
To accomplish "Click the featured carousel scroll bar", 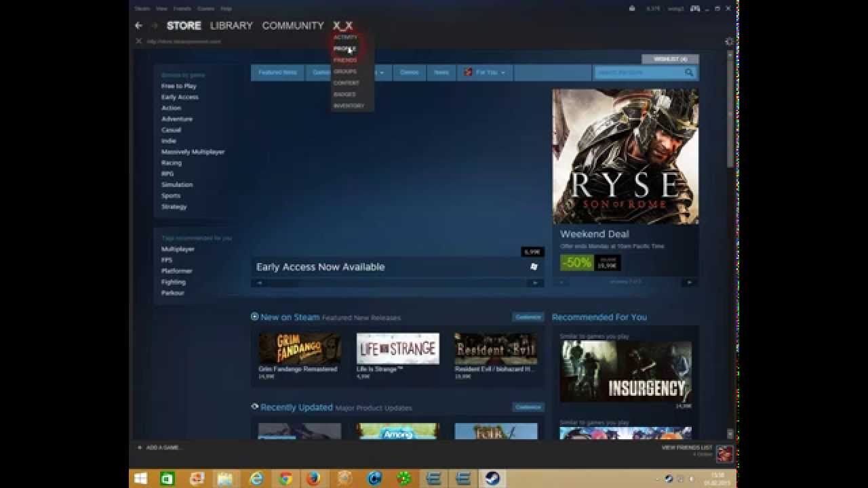I will 397,283.
